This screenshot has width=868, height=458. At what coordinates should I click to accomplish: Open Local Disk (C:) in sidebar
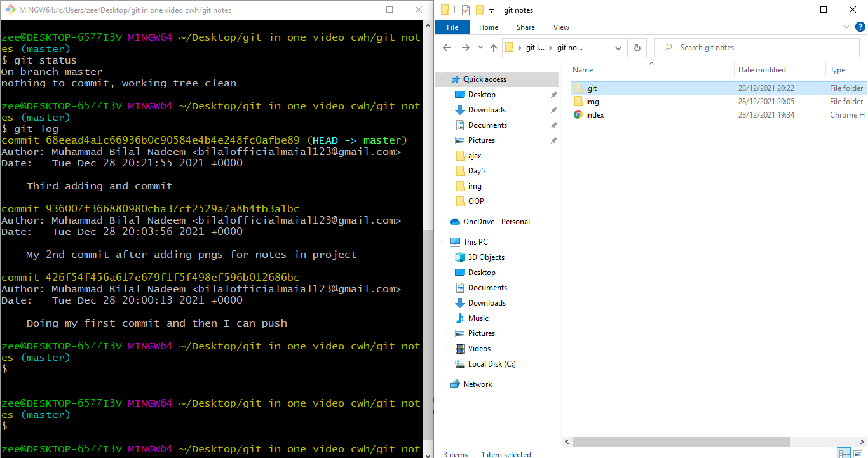[492, 364]
